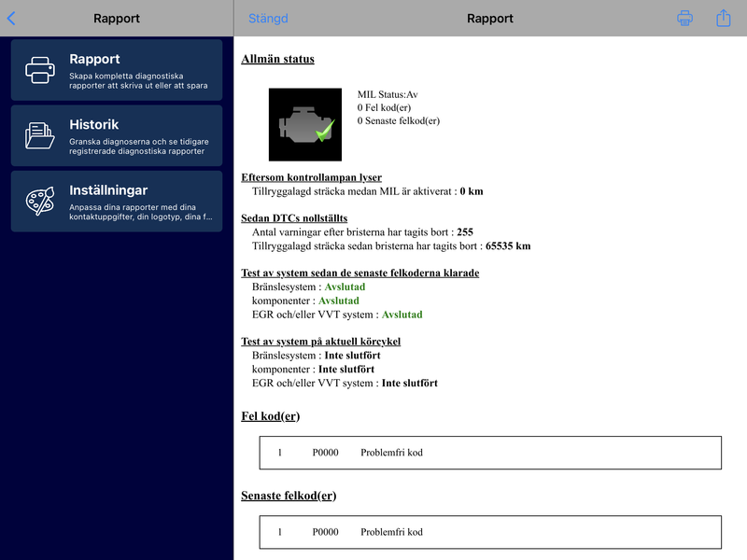
Task: Click the Historik folder icon
Action: (x=39, y=135)
